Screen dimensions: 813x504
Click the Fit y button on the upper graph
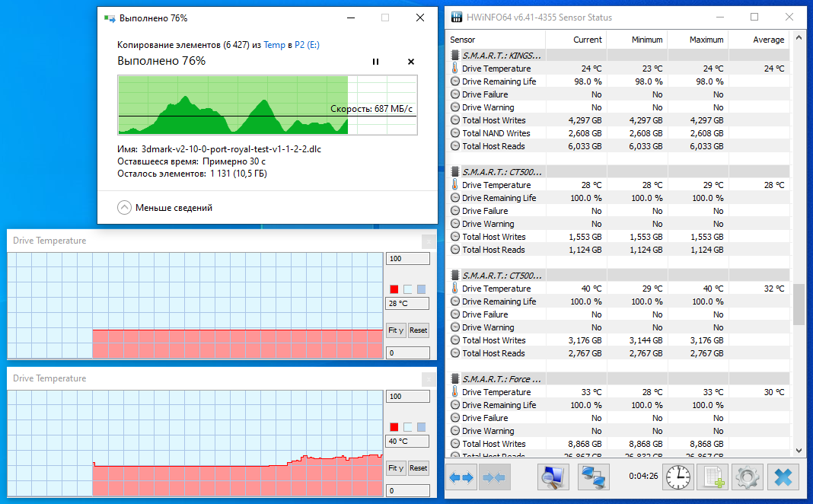(x=396, y=330)
